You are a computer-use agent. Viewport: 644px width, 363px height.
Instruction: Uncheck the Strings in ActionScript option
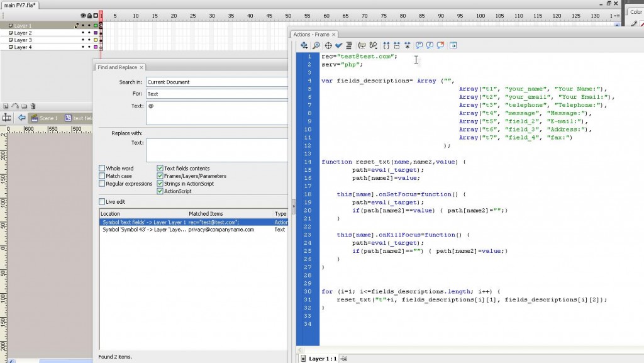coord(160,184)
